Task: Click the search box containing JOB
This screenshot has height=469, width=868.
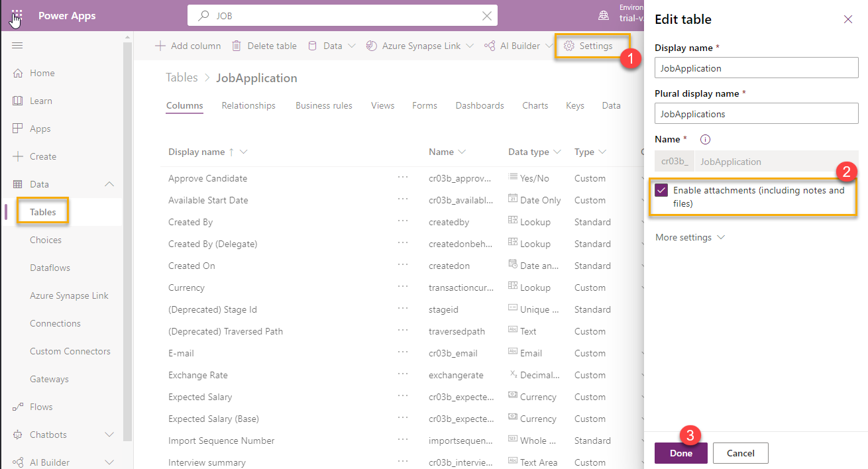Action: 344,16
